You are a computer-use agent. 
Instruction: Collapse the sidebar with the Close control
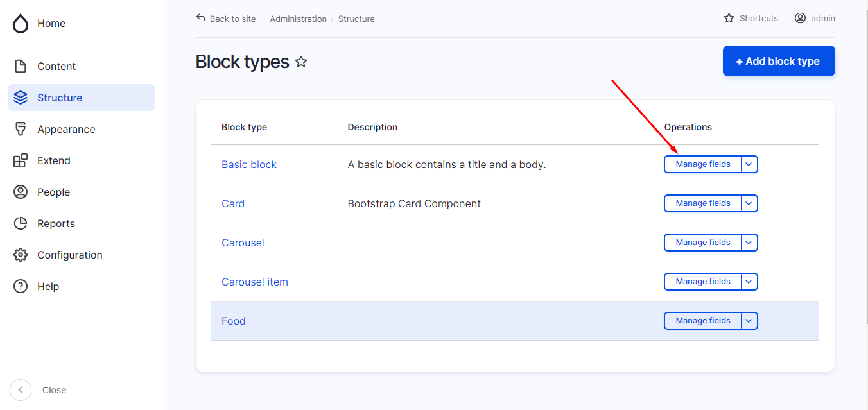pos(20,390)
